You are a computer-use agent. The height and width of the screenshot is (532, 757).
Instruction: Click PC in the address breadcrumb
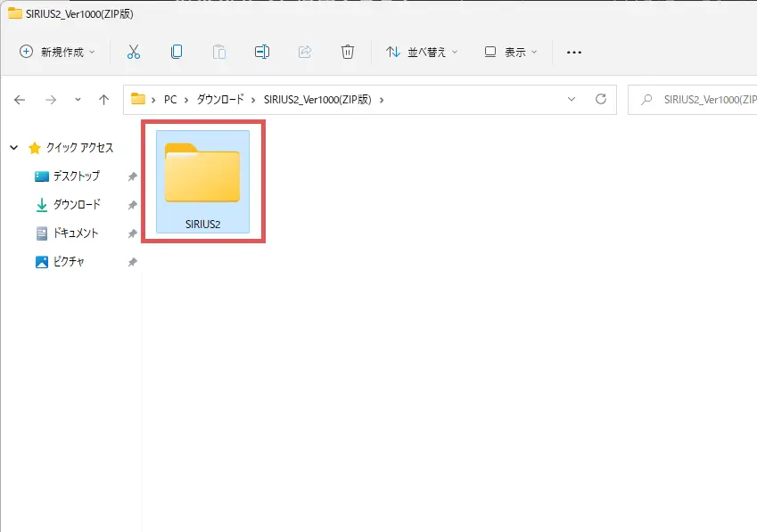click(170, 99)
